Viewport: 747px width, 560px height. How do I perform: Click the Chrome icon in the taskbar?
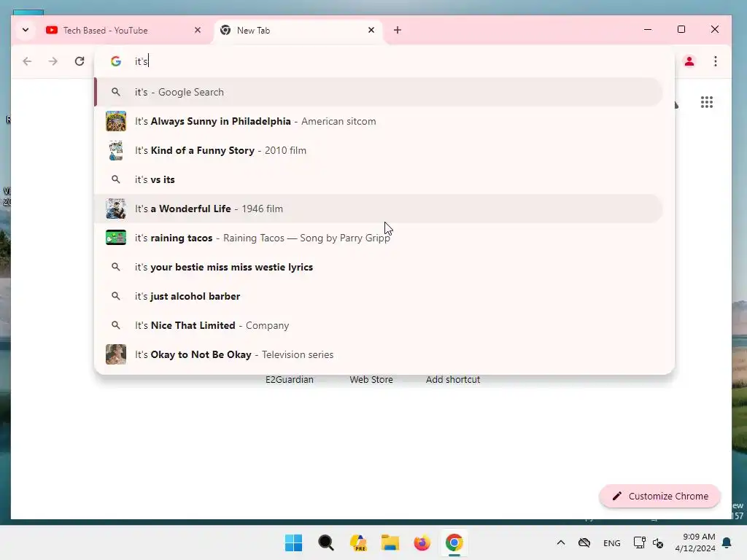454,542
